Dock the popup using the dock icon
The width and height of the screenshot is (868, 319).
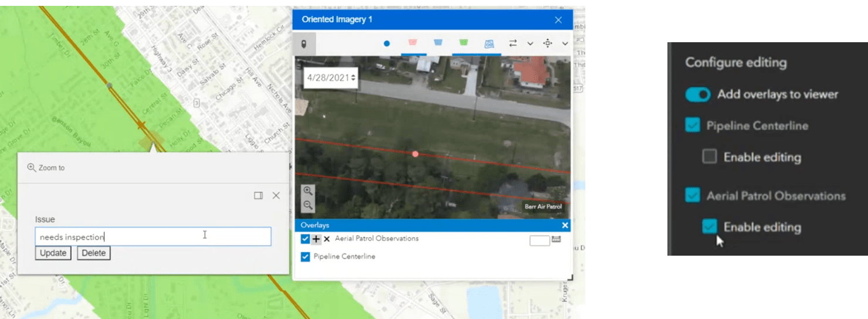click(258, 195)
